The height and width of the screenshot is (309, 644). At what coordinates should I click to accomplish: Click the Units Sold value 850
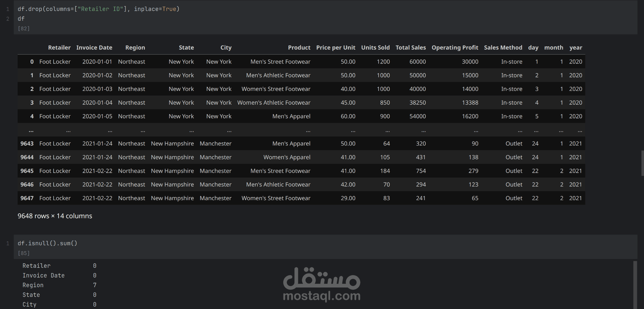(385, 103)
